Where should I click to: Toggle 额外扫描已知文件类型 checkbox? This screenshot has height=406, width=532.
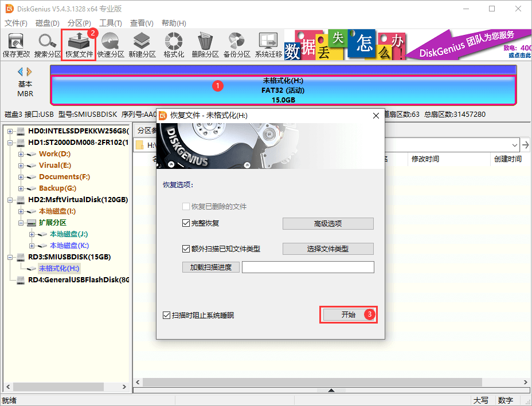(x=186, y=249)
